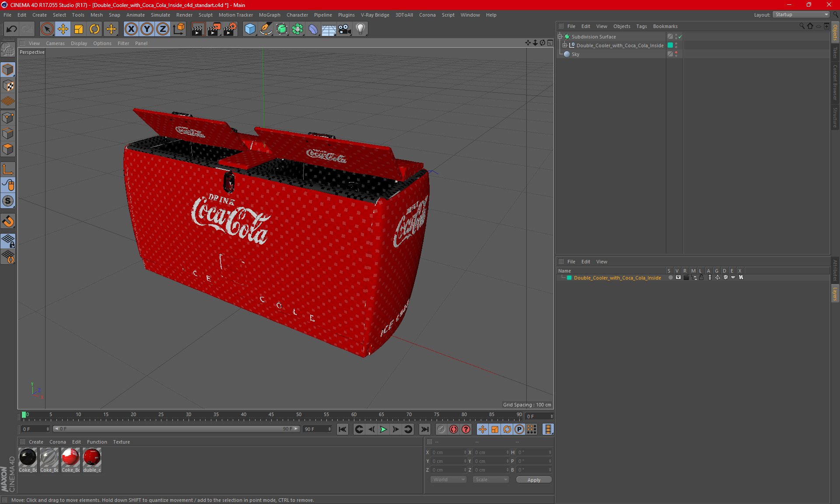Activate the Scale tool
This screenshot has height=504, width=840.
coord(79,29)
